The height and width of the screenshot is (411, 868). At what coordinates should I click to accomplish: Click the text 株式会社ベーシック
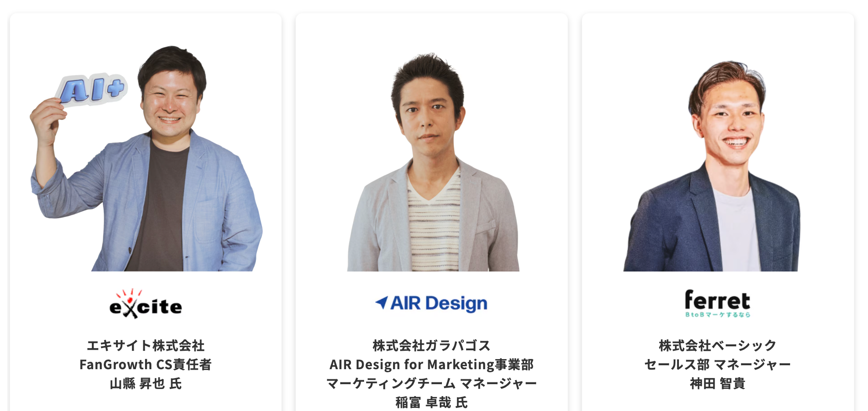click(x=718, y=345)
